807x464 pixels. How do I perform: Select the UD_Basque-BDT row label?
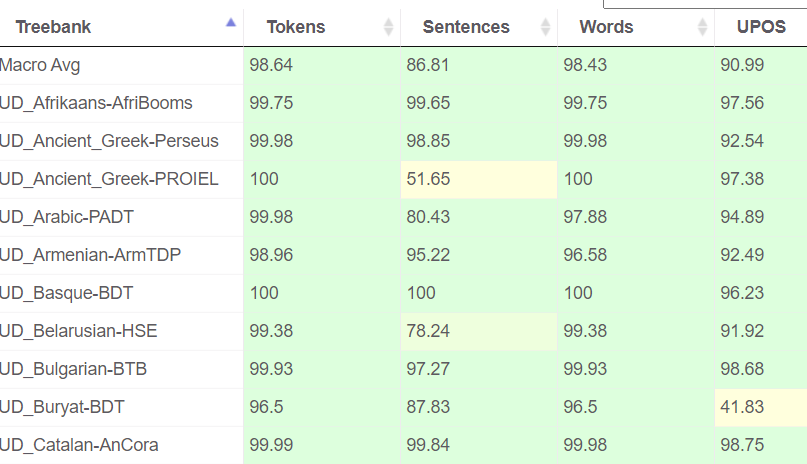pos(66,293)
